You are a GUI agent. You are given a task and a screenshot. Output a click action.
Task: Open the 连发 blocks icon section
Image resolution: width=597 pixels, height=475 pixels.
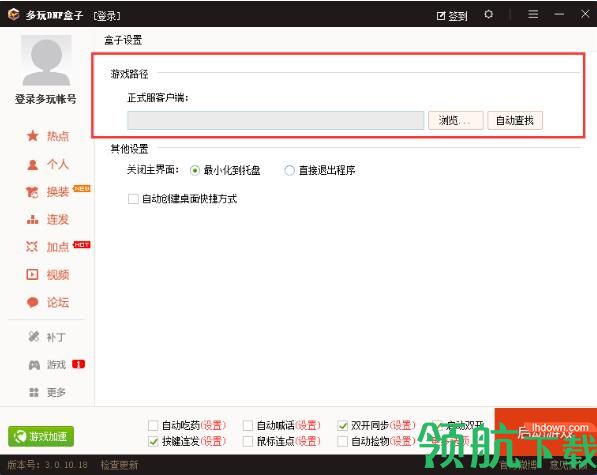[x=48, y=220]
